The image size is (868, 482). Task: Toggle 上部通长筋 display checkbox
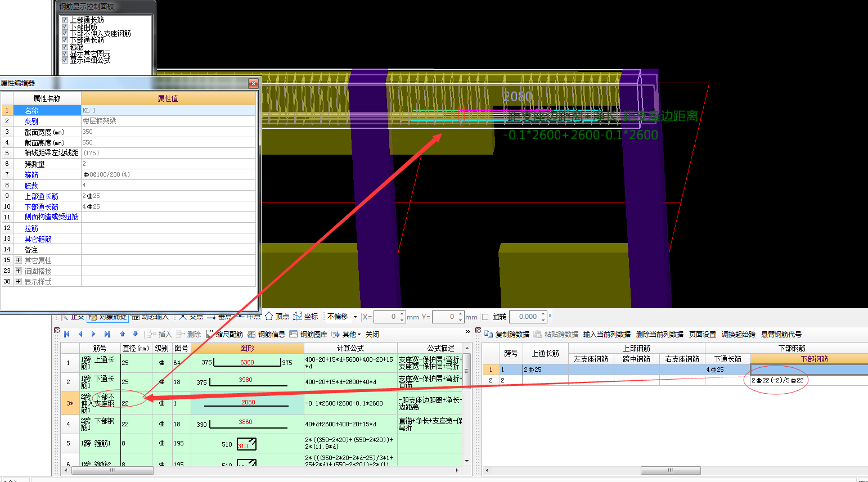[x=65, y=20]
